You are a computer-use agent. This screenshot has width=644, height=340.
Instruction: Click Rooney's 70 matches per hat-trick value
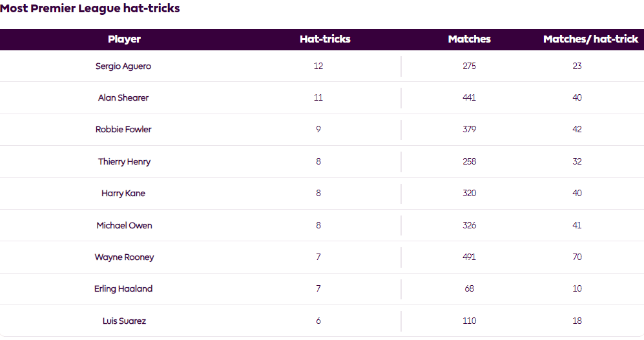tap(577, 257)
